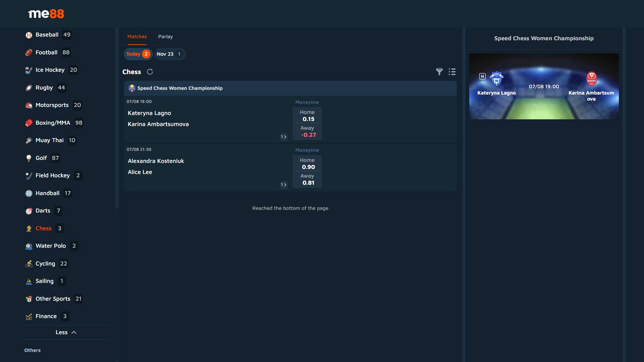The width and height of the screenshot is (644, 362).
Task: Click the match preview stadium banner
Action: click(x=544, y=86)
